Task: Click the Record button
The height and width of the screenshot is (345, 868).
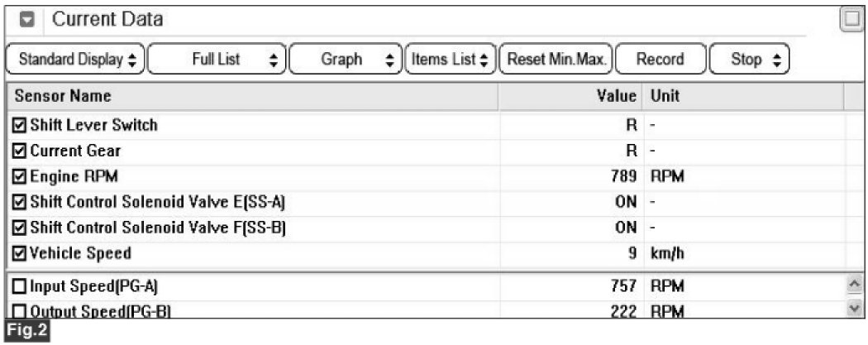Action: click(x=661, y=60)
